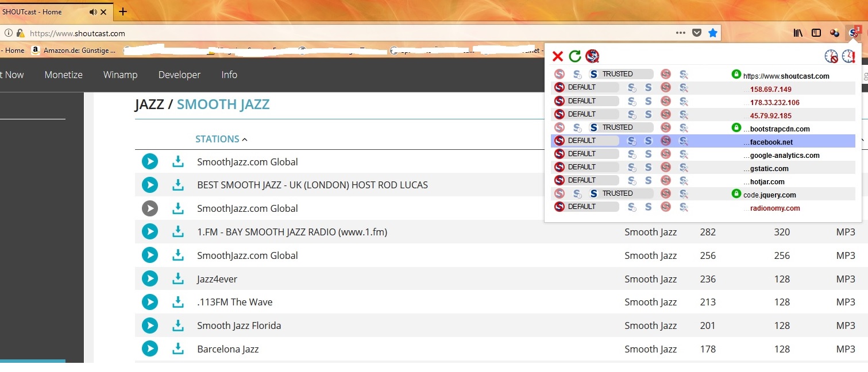Screen dimensions: 868x372
Task: Play .113FM The Wave station
Action: (x=150, y=302)
